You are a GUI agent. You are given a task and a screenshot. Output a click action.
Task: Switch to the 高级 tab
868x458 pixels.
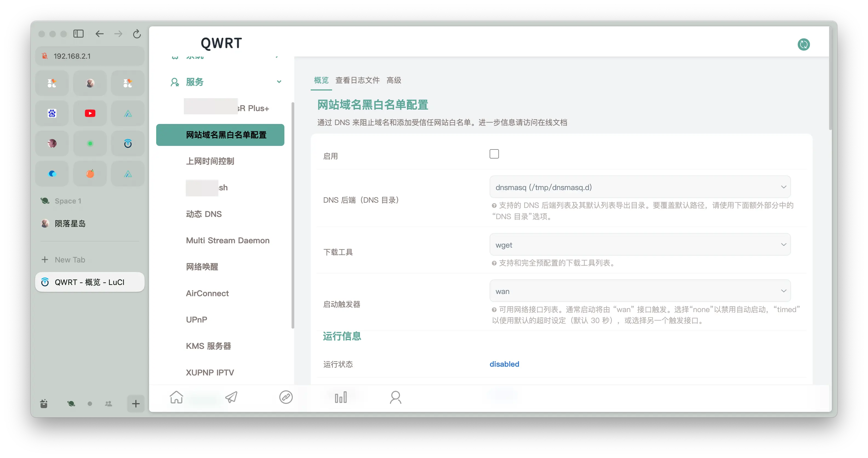coord(393,80)
